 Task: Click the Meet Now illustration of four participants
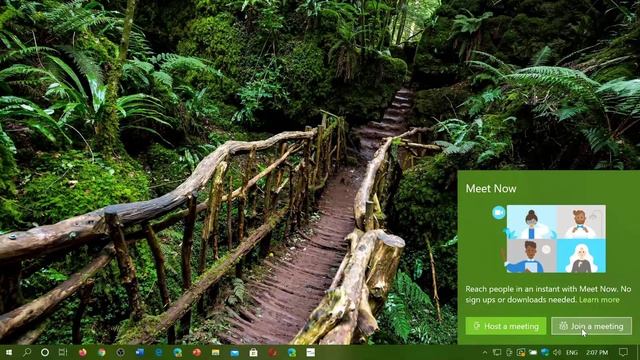tap(556, 239)
